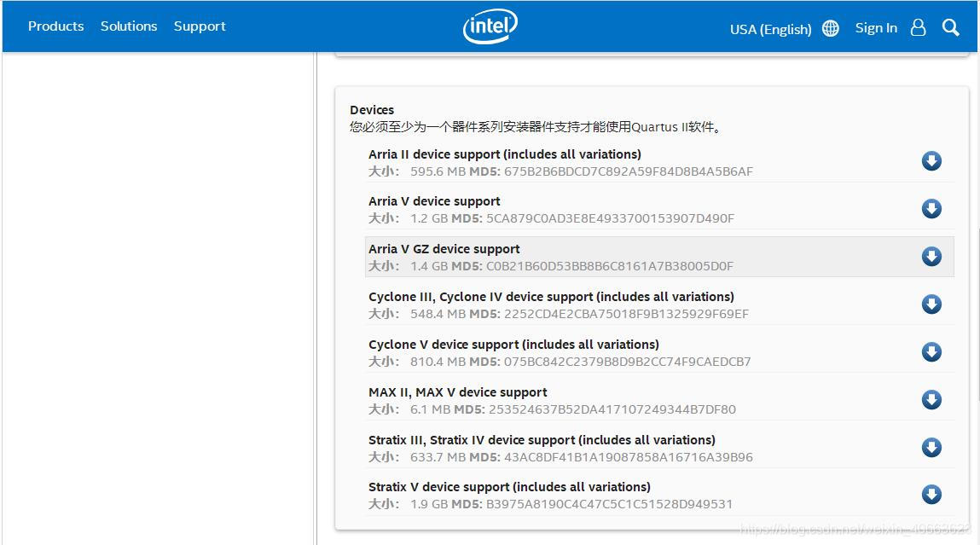Click the Quartus II requirement note text
The width and height of the screenshot is (980, 545).
coord(536,127)
